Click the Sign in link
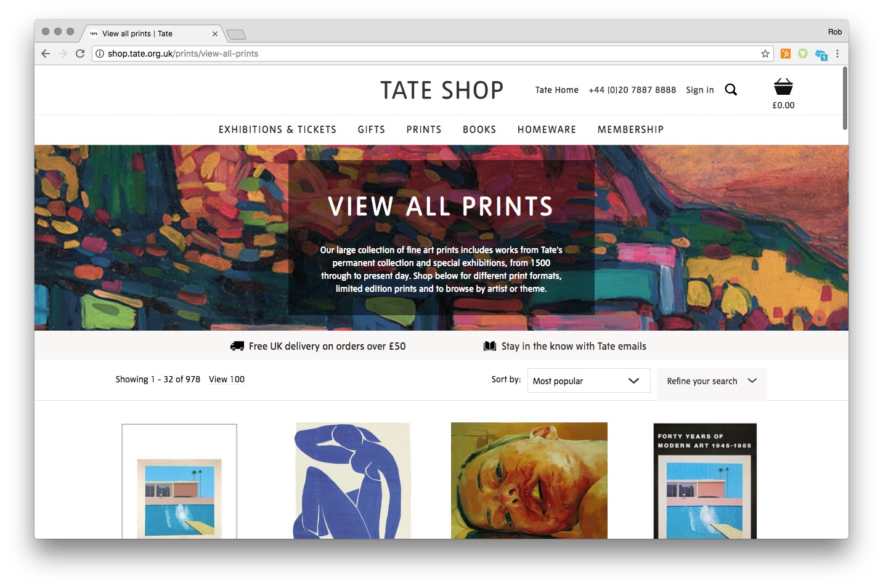 pyautogui.click(x=700, y=90)
